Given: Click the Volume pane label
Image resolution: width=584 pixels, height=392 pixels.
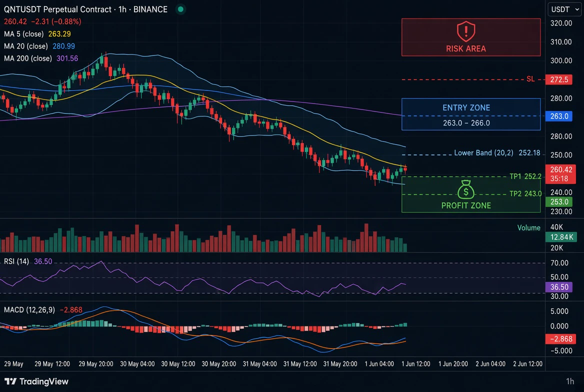Looking at the screenshot, I should point(528,227).
